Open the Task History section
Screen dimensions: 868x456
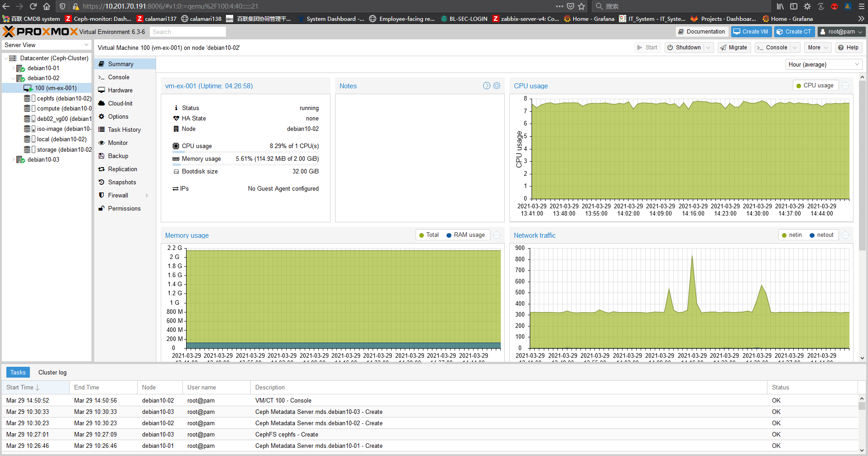pyautogui.click(x=125, y=130)
